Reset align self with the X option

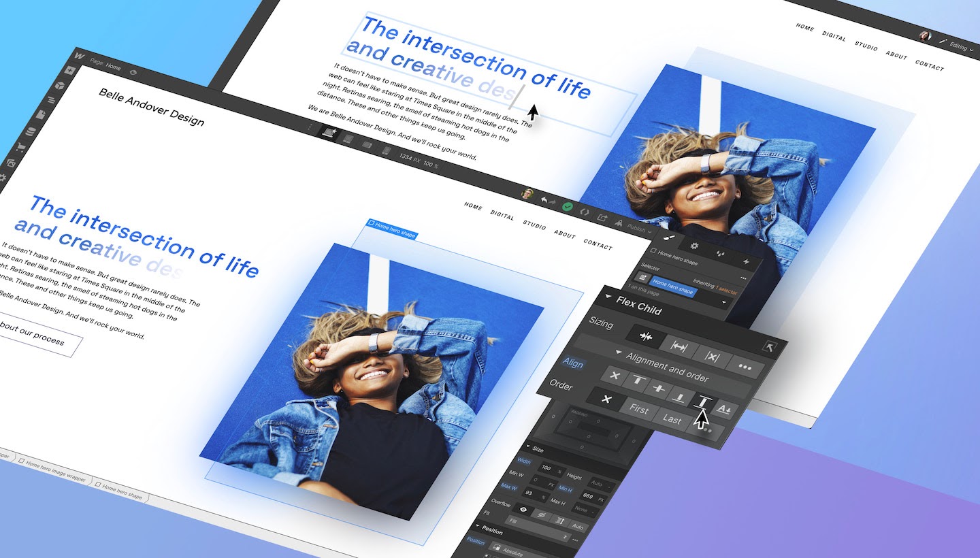pyautogui.click(x=615, y=376)
